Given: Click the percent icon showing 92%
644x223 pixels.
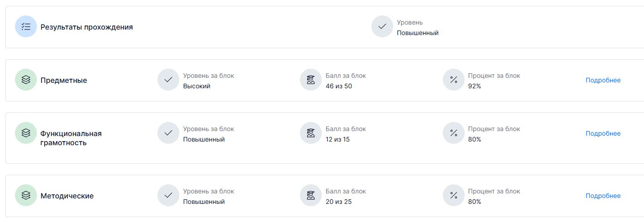Looking at the screenshot, I should (x=453, y=80).
